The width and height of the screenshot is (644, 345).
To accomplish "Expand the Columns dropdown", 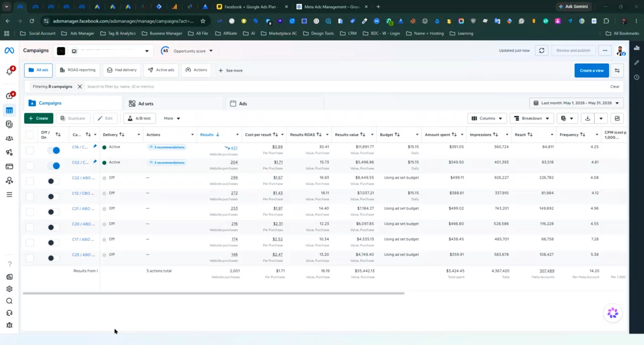I will pyautogui.click(x=487, y=118).
